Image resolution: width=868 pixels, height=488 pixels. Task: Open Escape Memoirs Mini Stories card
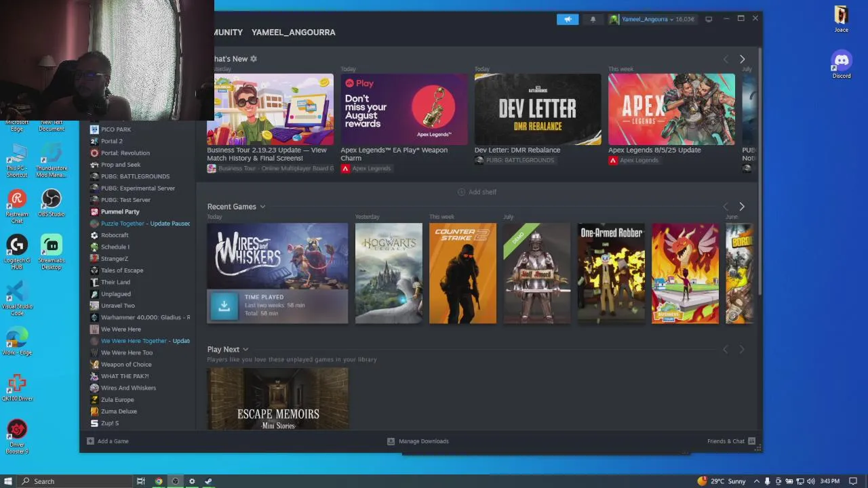click(x=278, y=398)
